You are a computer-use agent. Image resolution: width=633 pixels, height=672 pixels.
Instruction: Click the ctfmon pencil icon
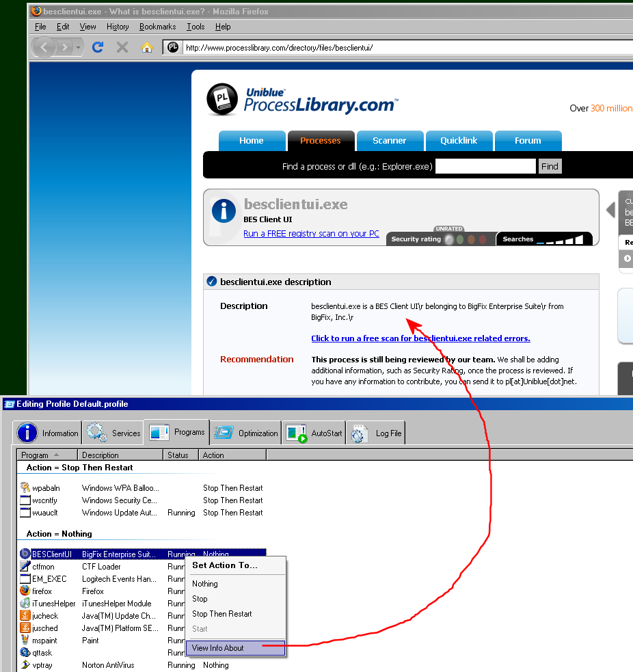coord(25,566)
